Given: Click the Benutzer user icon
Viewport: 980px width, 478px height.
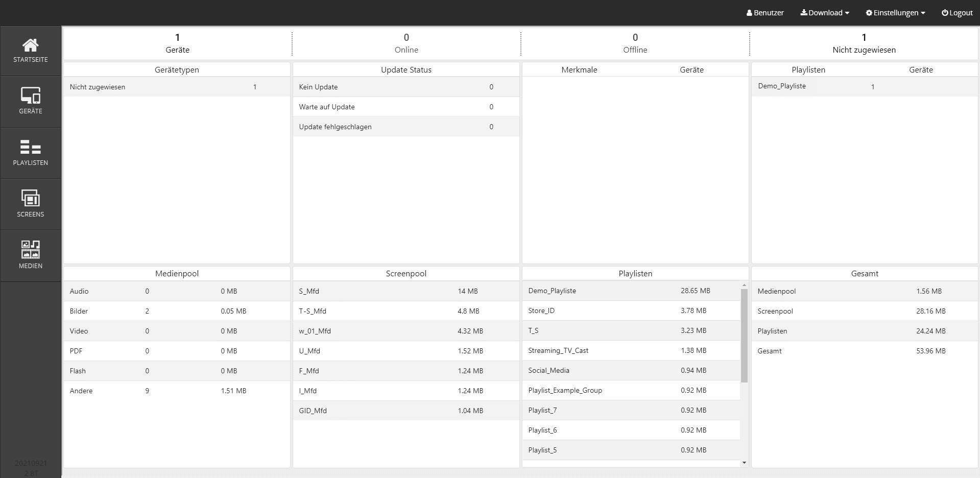Looking at the screenshot, I should (749, 13).
